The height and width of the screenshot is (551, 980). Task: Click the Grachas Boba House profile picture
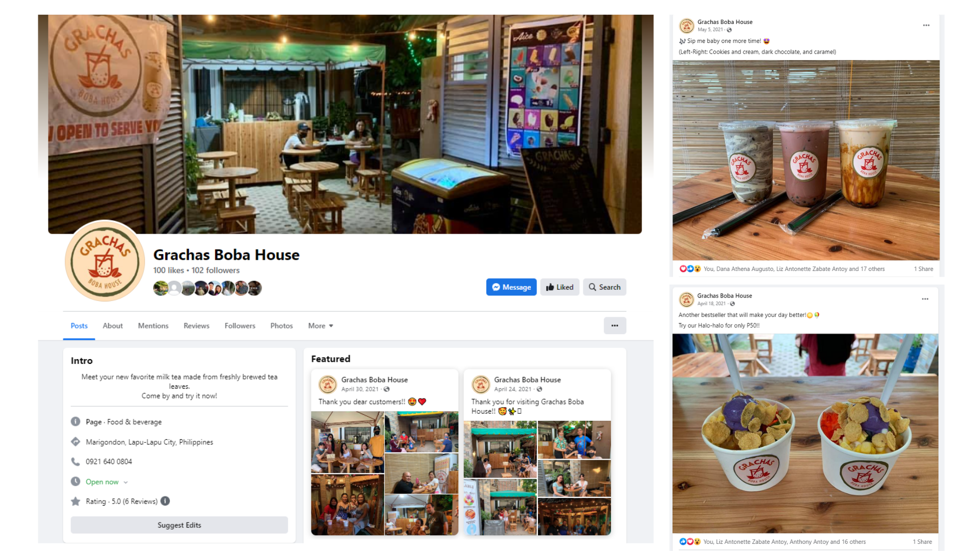pyautogui.click(x=105, y=261)
